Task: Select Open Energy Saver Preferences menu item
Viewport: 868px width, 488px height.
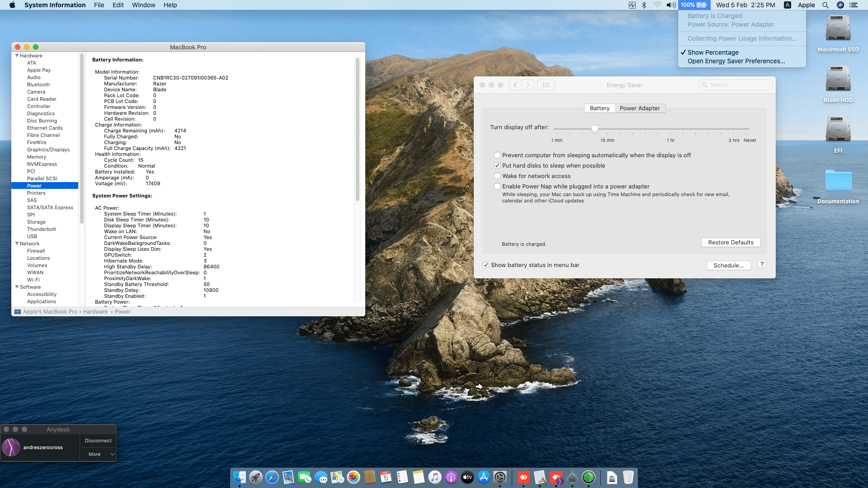Action: 736,61
